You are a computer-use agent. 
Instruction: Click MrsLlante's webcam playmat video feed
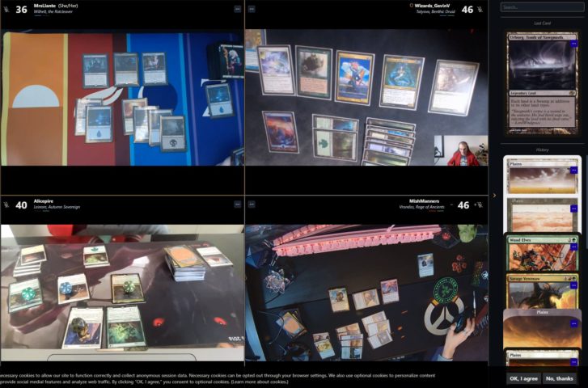tap(122, 98)
